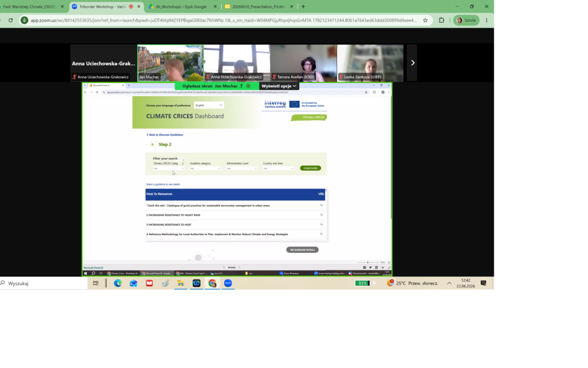Open the notification center icon
The height and width of the screenshot is (368, 588).
(x=483, y=283)
